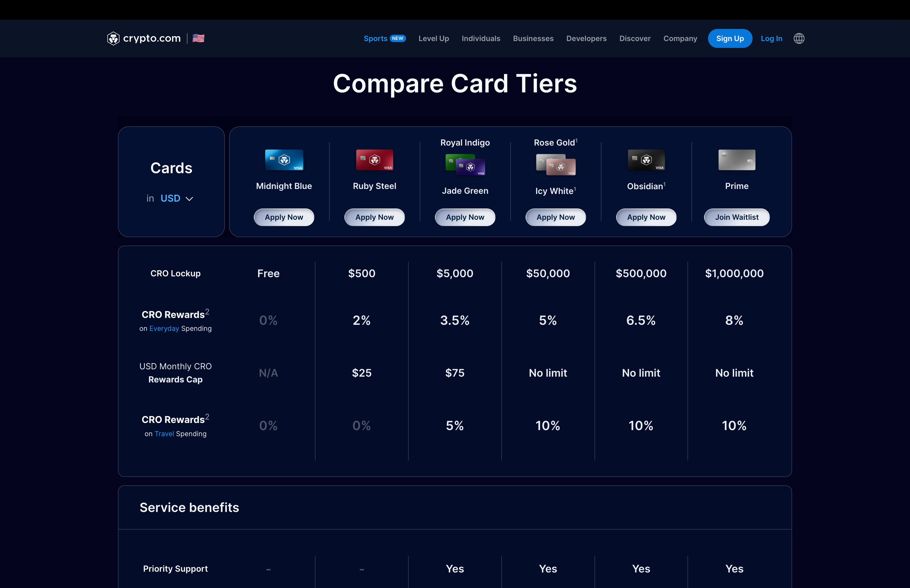The height and width of the screenshot is (588, 910).
Task: Click the NEW badge beside Sports
Action: click(x=398, y=39)
